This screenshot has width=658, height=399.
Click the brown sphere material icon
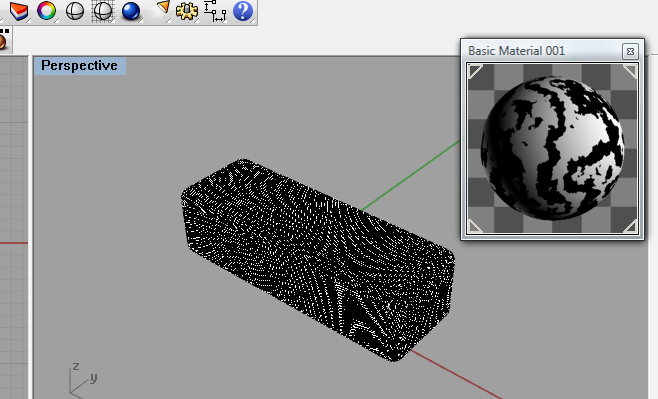pyautogui.click(x=3, y=41)
